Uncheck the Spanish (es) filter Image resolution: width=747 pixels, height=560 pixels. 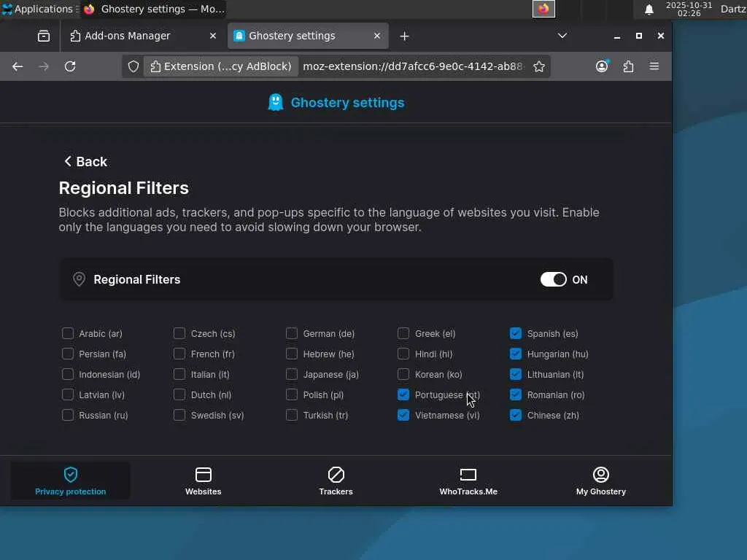coord(516,333)
